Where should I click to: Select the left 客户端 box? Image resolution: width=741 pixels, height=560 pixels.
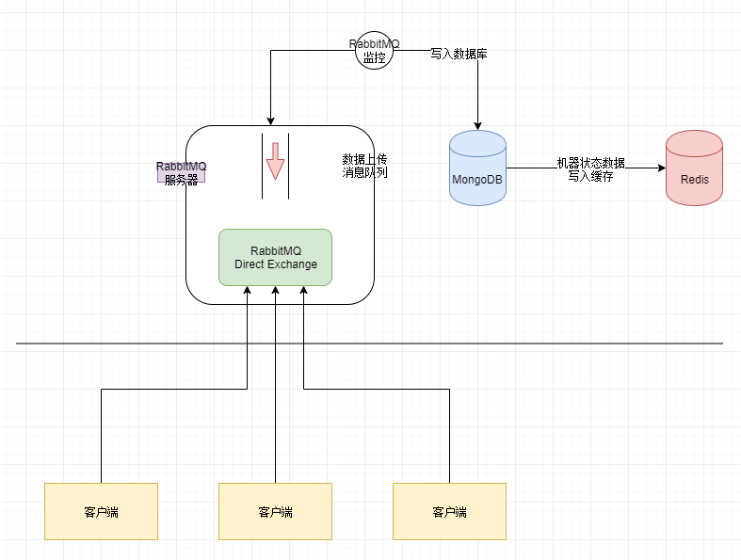point(101,511)
